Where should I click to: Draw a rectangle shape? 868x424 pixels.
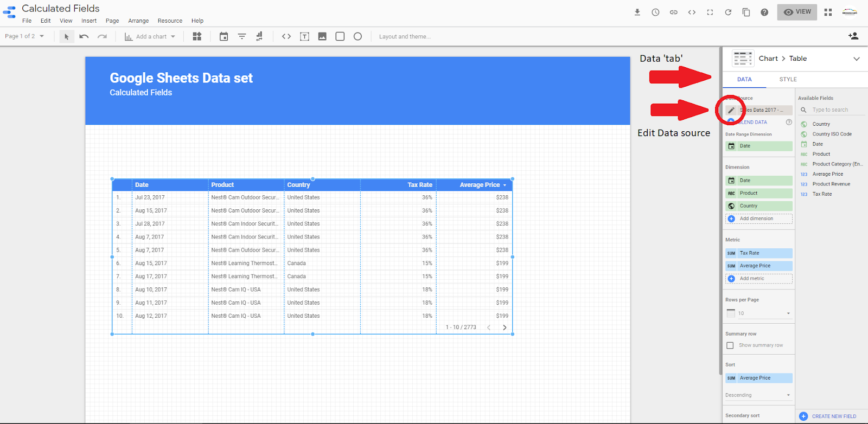coord(340,36)
